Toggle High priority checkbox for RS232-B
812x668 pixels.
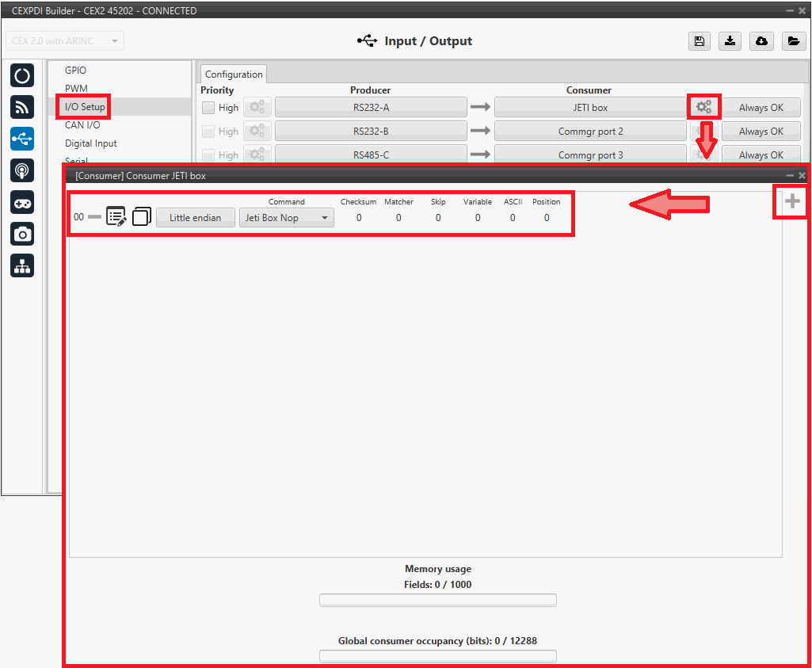pyautogui.click(x=208, y=132)
